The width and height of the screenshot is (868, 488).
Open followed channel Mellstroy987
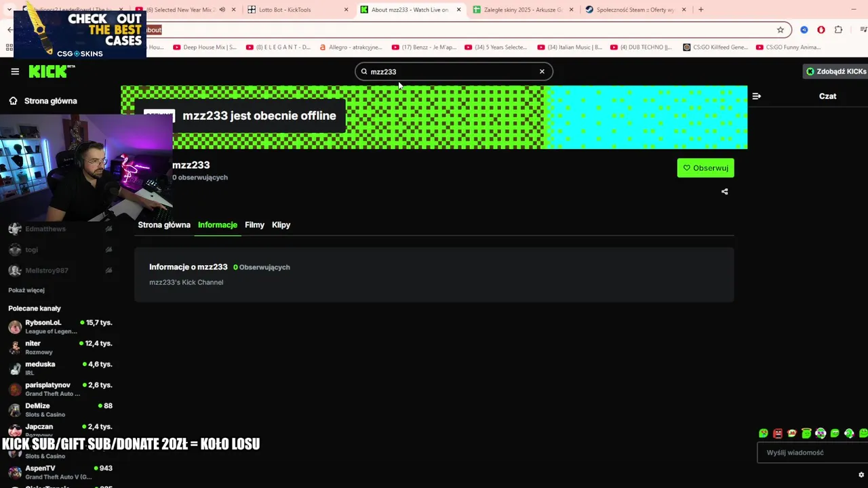coord(60,270)
